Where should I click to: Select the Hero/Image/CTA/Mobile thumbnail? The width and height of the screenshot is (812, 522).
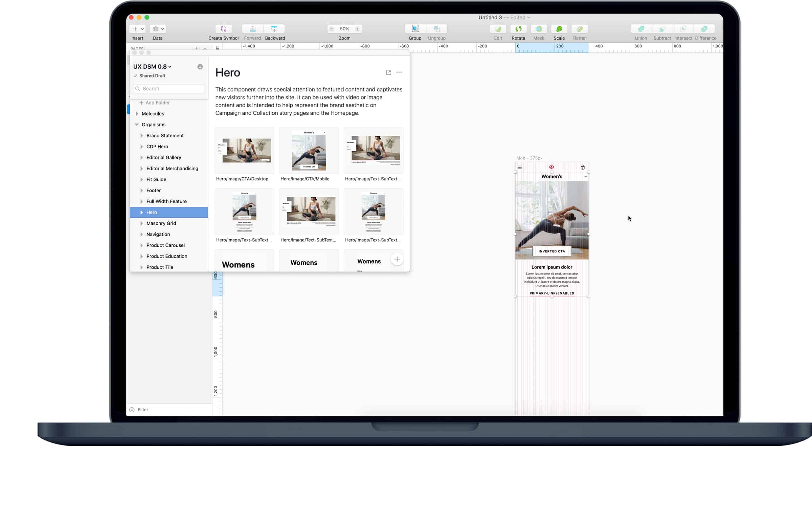(309, 151)
